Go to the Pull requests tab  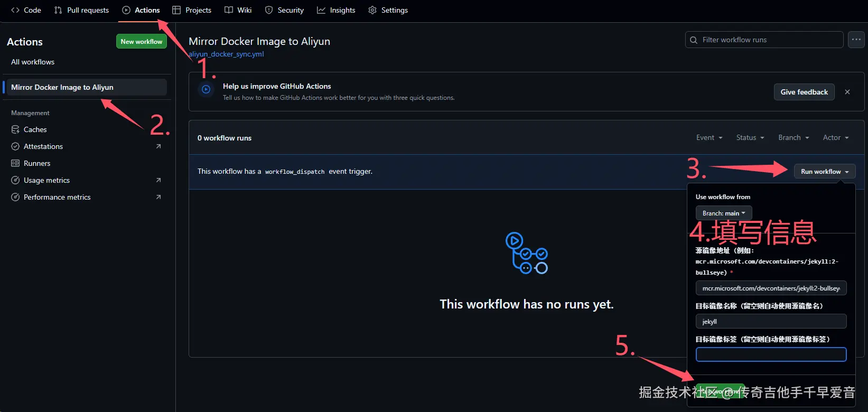click(81, 10)
